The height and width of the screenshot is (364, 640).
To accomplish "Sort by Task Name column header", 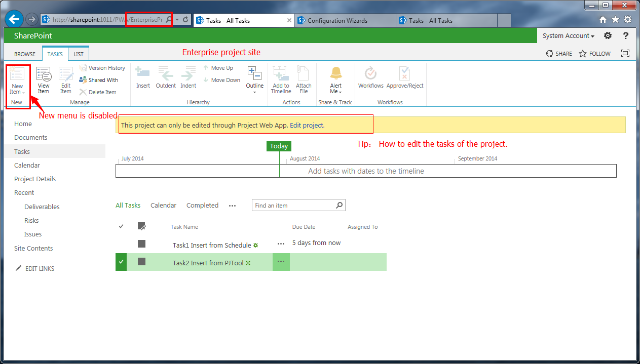I will (184, 227).
